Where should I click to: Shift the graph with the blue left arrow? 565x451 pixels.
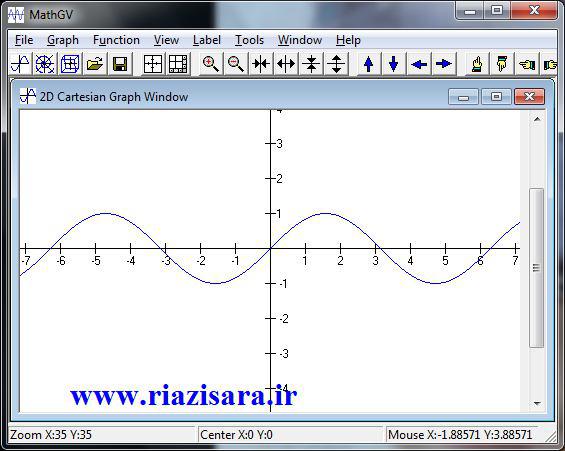click(419, 64)
